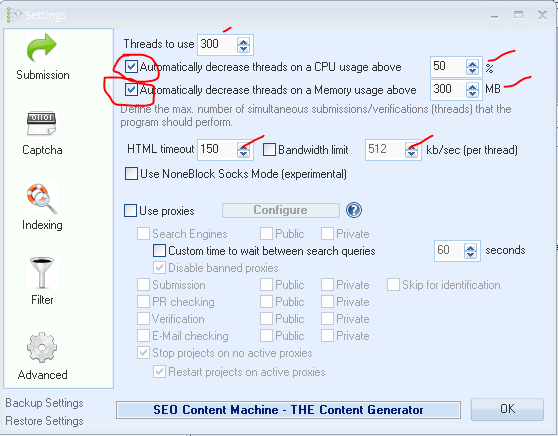Uncheck decrease threads on CPU usage
This screenshot has width=558, height=436.
point(131,67)
